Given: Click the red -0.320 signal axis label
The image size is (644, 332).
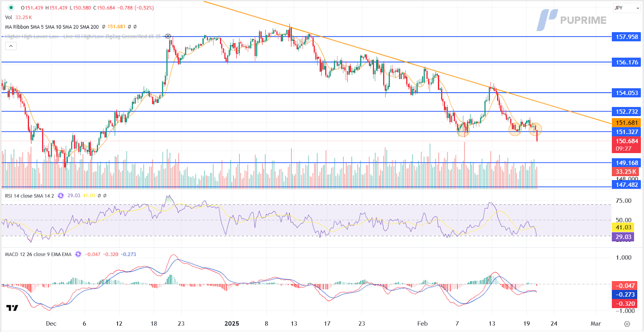Looking at the screenshot, I should click(625, 304).
